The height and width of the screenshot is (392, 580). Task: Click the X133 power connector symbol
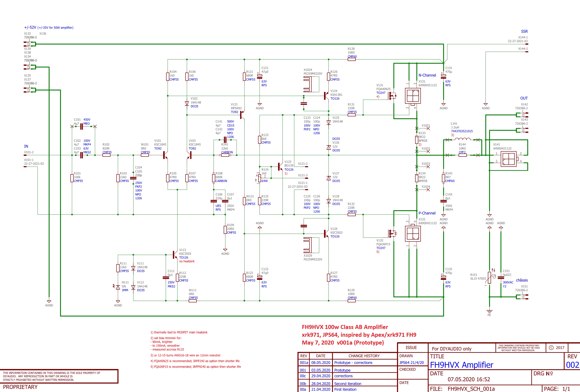pos(30,44)
